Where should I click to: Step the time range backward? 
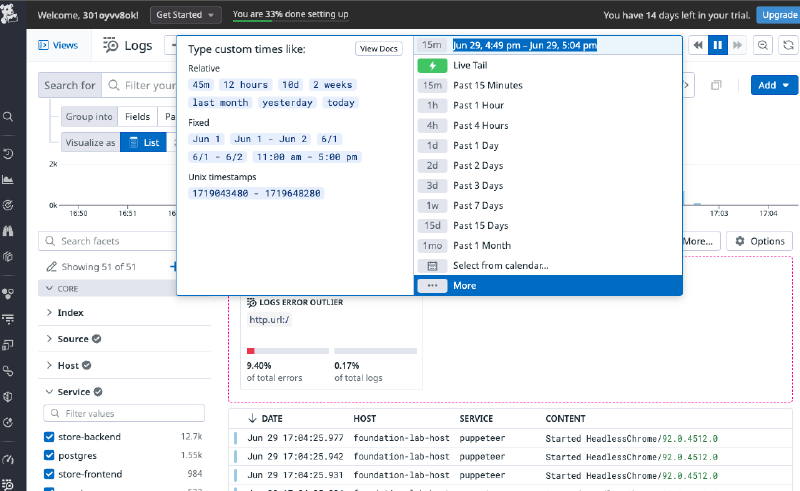coord(696,45)
